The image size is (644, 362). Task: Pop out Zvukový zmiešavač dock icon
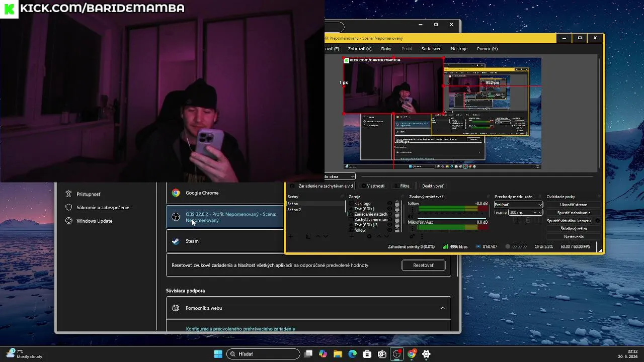[488, 196]
